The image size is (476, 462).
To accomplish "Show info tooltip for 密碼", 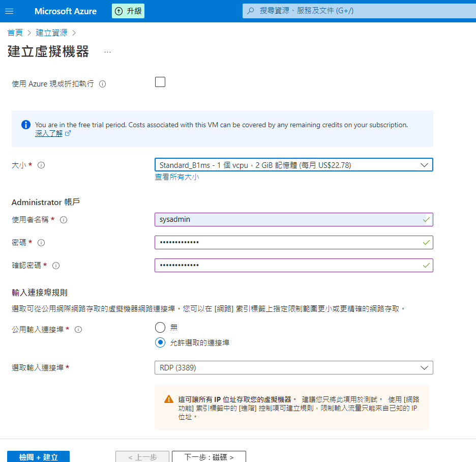I will (x=41, y=243).
